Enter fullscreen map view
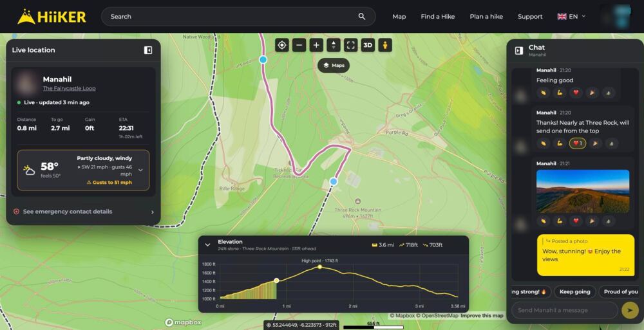 (350, 45)
